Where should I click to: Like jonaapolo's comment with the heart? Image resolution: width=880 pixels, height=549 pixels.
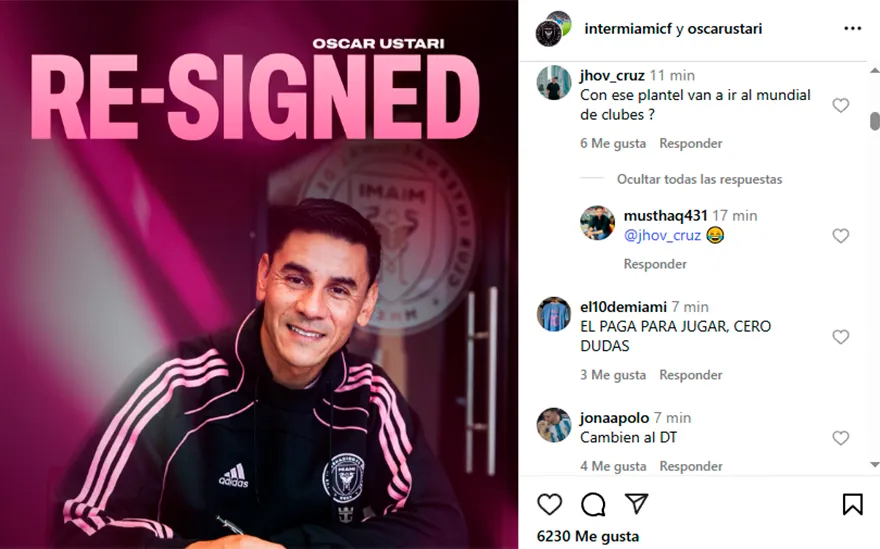840,438
